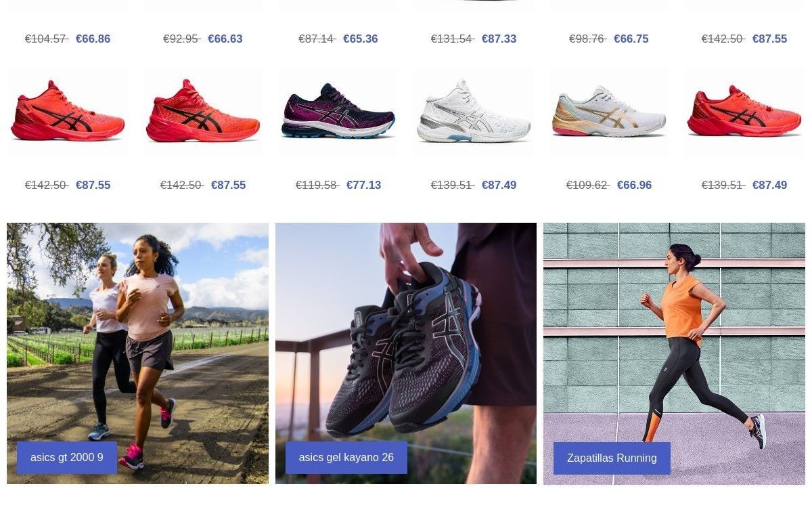Click the €66.75 sale price

tap(631, 39)
